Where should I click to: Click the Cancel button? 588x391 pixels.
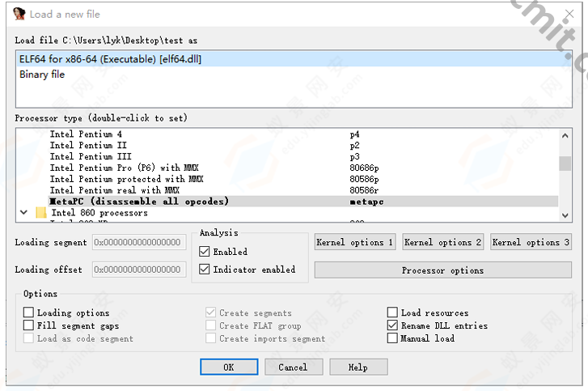point(294,367)
